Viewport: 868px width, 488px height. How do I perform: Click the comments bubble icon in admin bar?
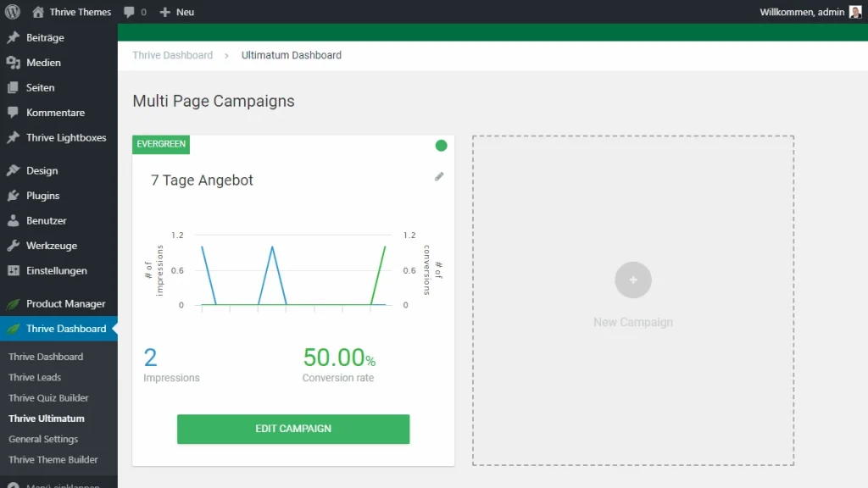click(x=129, y=12)
